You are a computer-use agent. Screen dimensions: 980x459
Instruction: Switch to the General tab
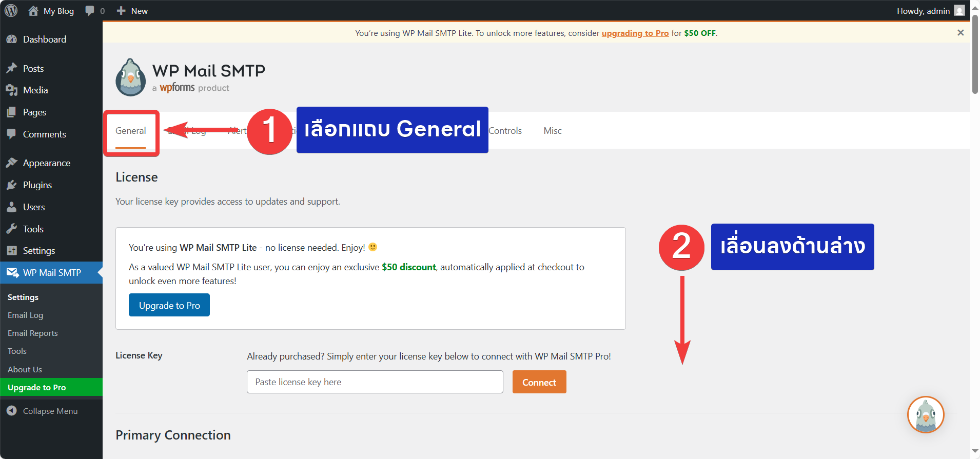pyautogui.click(x=131, y=131)
